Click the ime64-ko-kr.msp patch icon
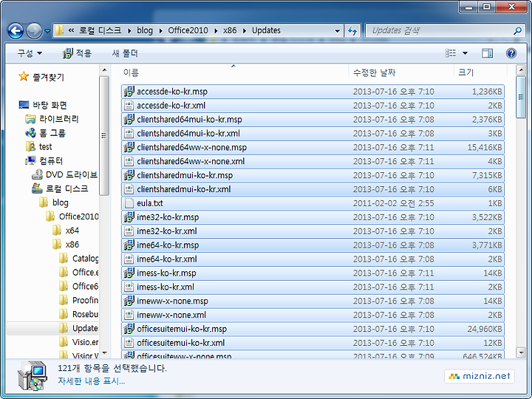 [x=129, y=245]
